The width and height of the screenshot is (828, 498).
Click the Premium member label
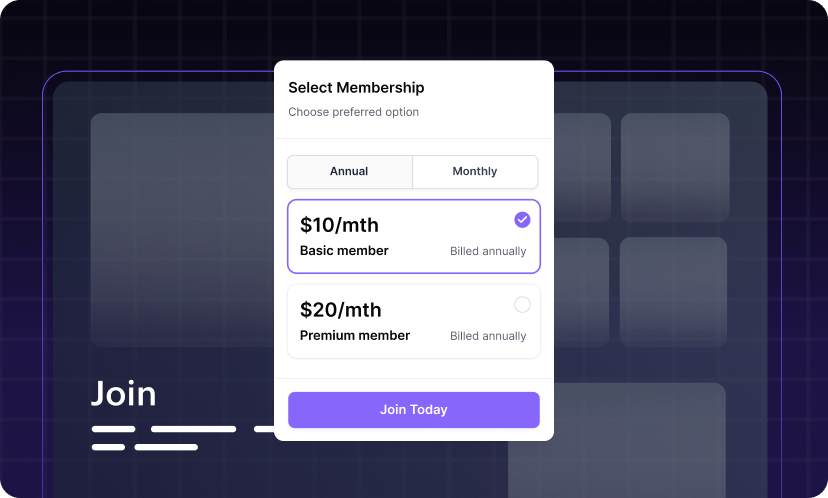355,336
